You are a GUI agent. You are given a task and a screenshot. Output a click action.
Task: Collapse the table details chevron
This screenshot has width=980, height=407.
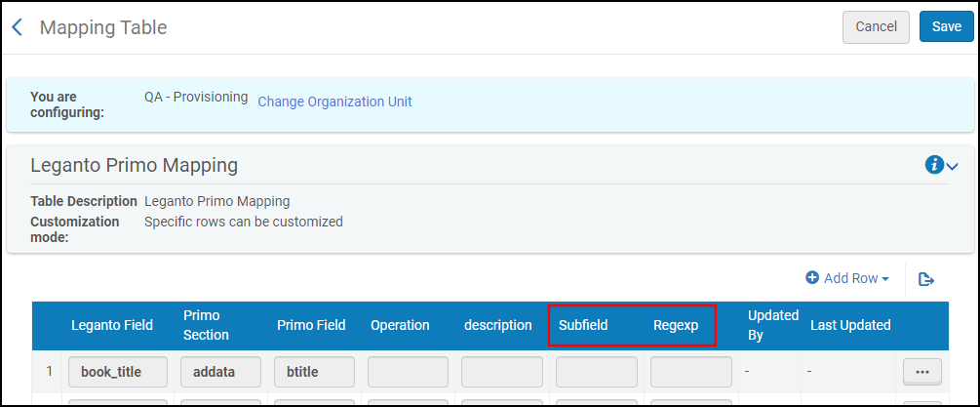point(953,167)
